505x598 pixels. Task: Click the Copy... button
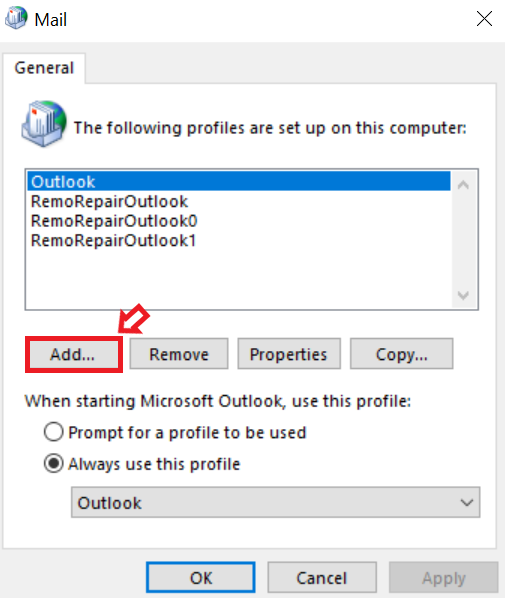(402, 354)
